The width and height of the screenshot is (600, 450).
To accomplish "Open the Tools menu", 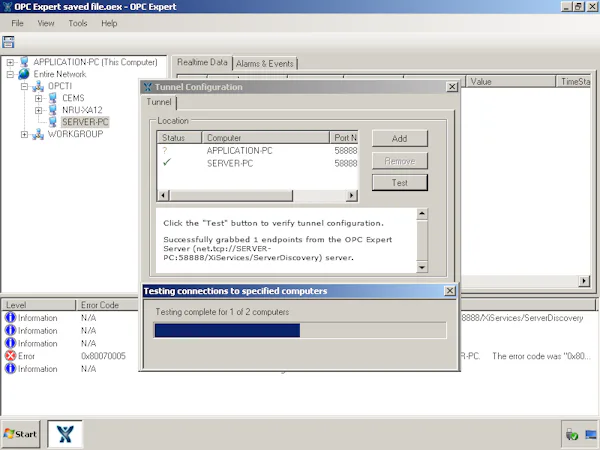I will (78, 23).
